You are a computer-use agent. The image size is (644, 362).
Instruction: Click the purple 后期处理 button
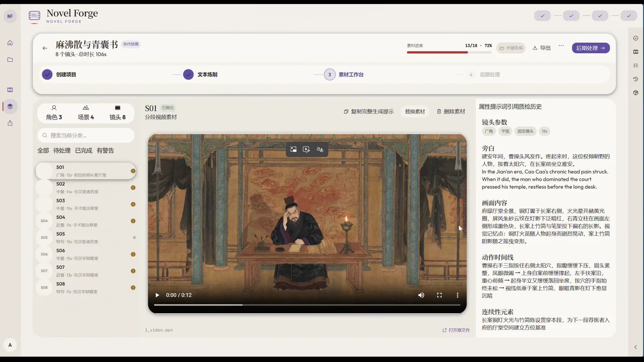tap(591, 48)
